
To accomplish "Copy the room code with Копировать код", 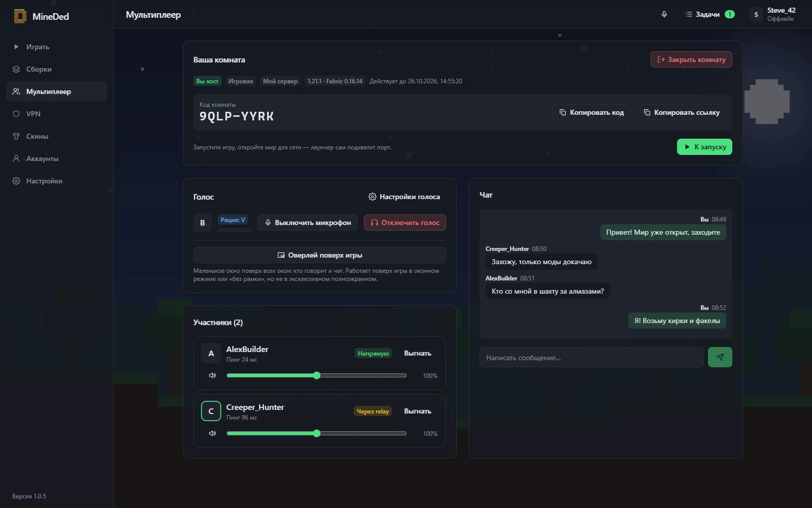I will pos(591,112).
